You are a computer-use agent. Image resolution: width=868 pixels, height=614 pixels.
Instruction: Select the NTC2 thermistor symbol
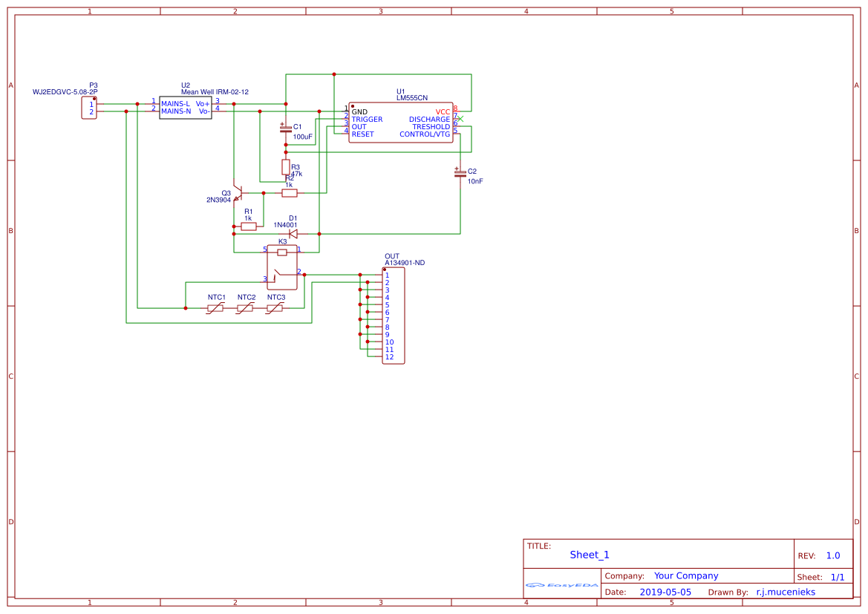[245, 308]
